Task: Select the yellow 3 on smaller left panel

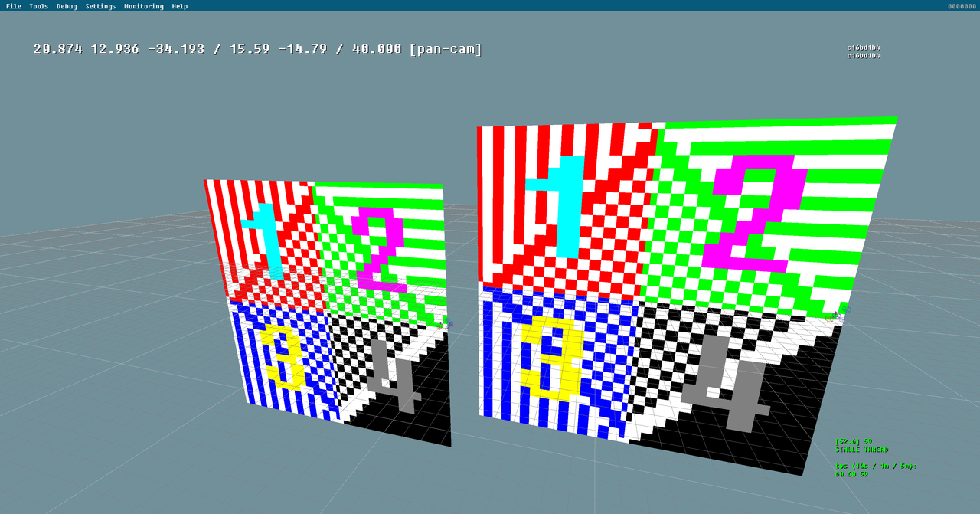Action: [x=284, y=357]
